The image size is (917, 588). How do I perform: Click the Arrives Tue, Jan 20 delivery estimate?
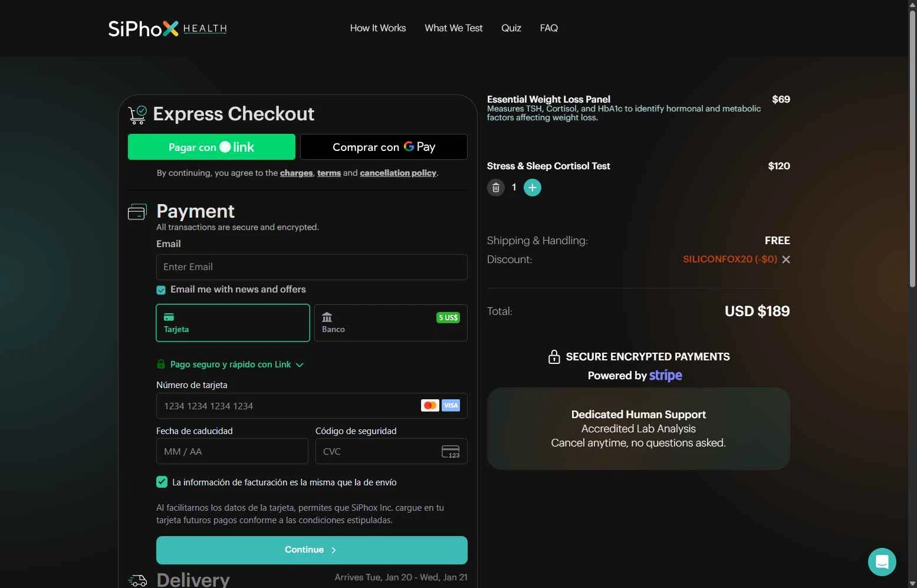401,577
